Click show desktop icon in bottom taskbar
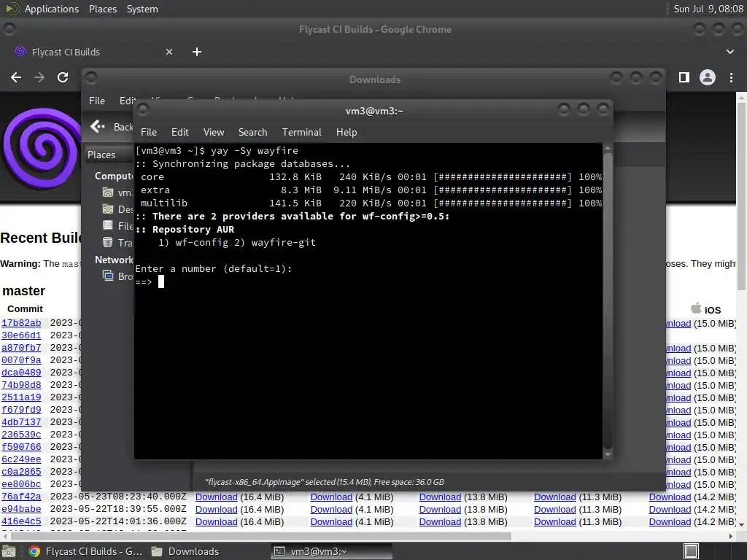 [8, 551]
